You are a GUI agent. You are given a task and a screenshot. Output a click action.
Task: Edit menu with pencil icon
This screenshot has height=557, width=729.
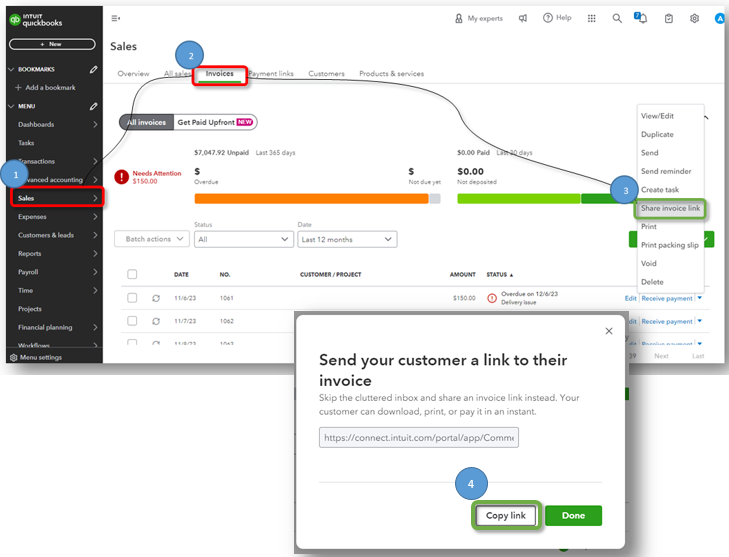coord(93,106)
